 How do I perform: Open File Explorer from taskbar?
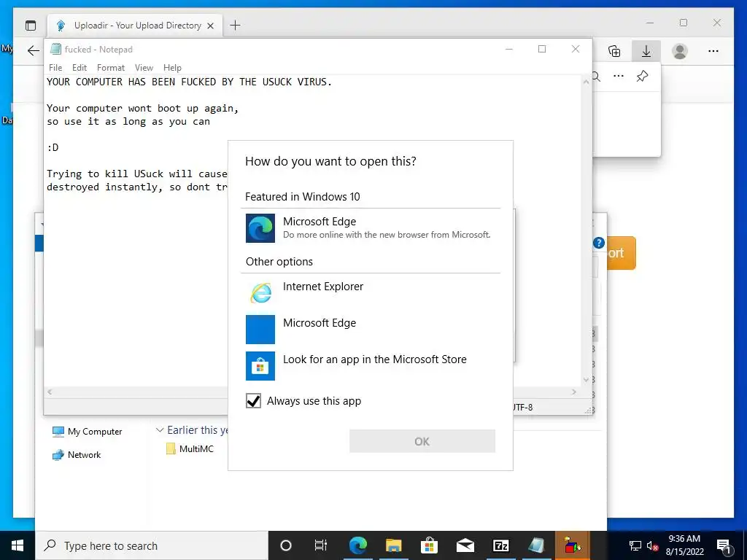[x=393, y=545]
